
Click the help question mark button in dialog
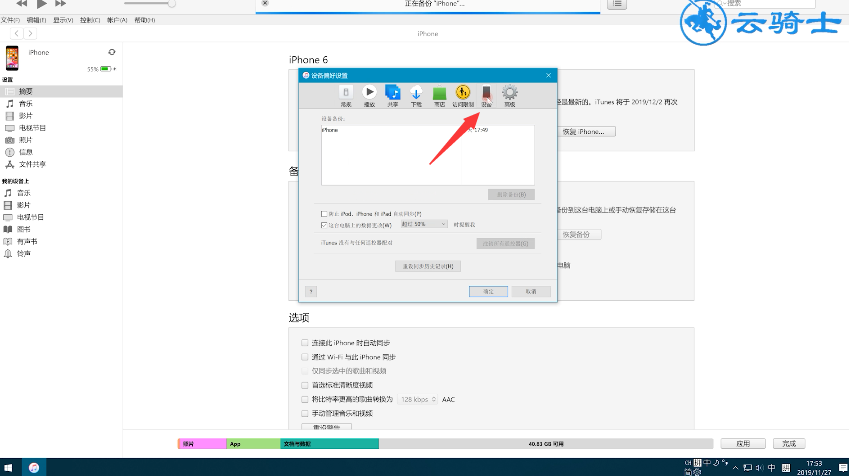pyautogui.click(x=311, y=291)
